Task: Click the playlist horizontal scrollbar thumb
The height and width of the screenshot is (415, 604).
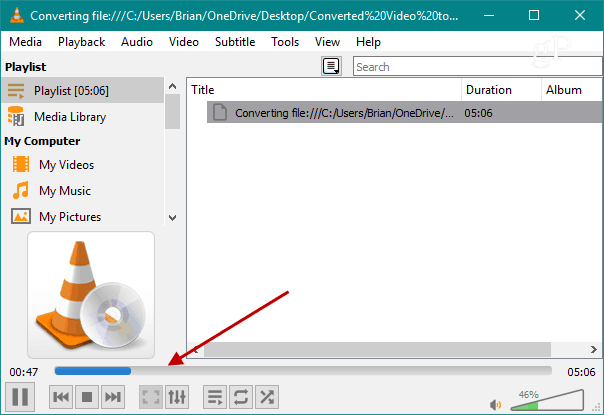Action: coord(377,349)
